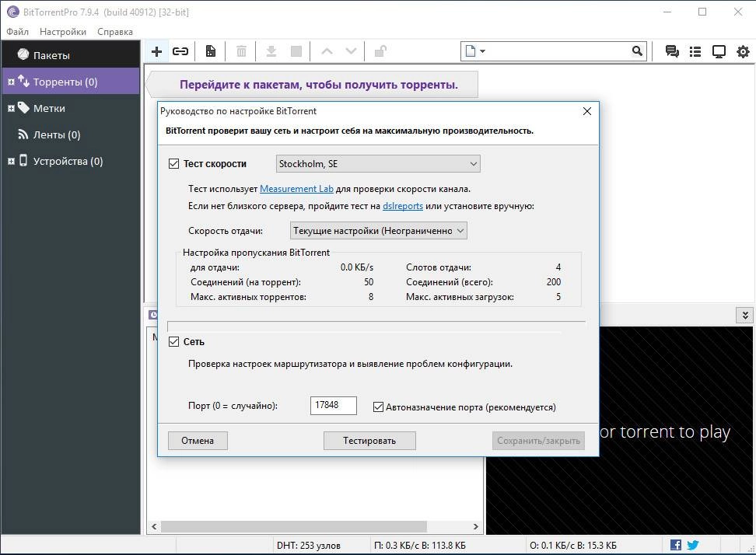Viewport: 756px width, 555px height.
Task: Open remote monitor icon in toolbar
Action: click(x=719, y=51)
